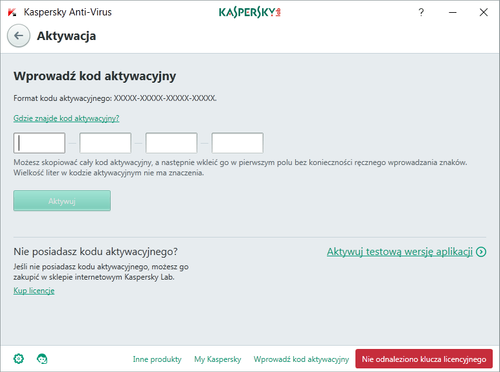Focus the first activation code field
Image resolution: width=500 pixels, height=372 pixels.
pos(39,143)
